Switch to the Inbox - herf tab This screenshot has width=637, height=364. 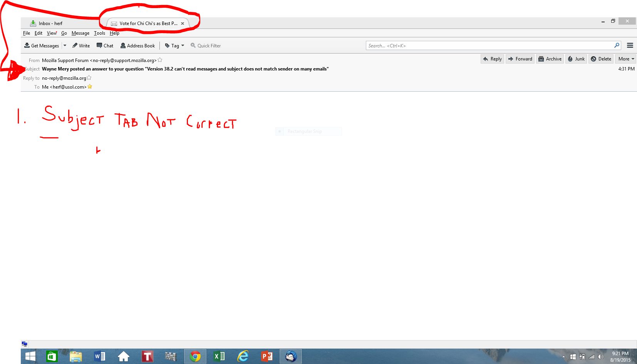pos(50,23)
